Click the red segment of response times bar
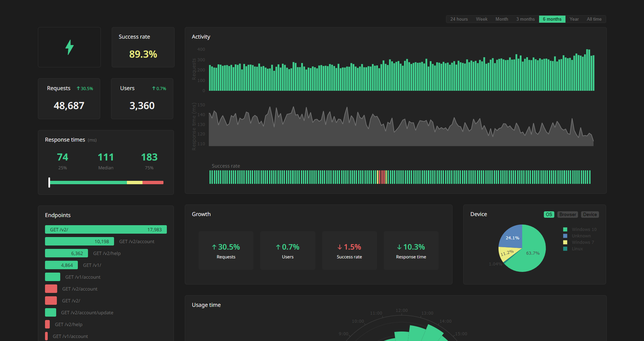Image resolution: width=644 pixels, height=341 pixels. click(x=153, y=183)
